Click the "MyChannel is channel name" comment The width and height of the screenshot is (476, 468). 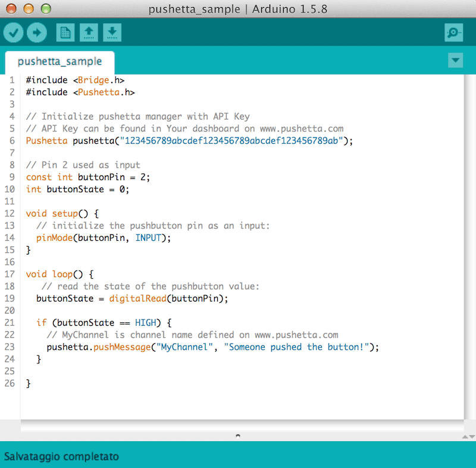click(192, 335)
